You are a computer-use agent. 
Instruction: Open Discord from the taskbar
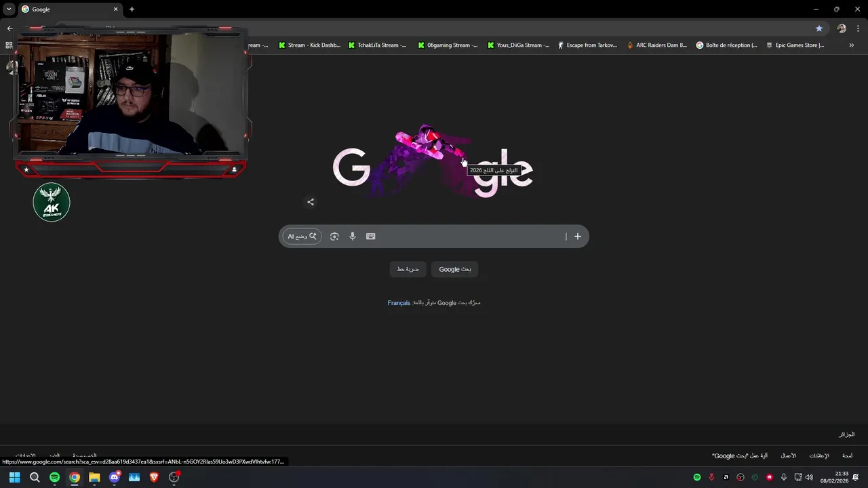click(x=115, y=477)
